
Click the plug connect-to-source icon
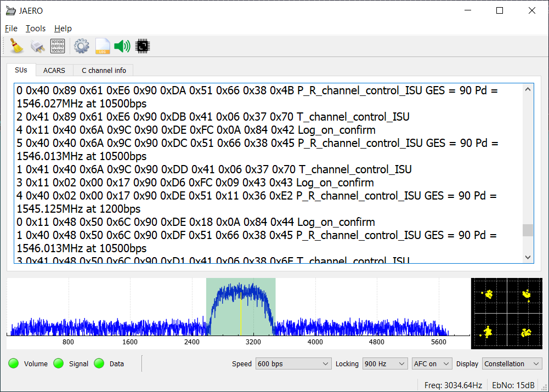(x=37, y=46)
